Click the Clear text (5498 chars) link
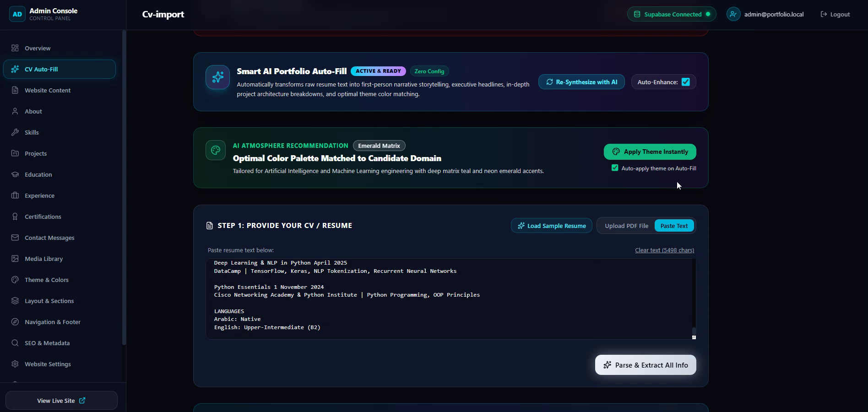 point(664,250)
